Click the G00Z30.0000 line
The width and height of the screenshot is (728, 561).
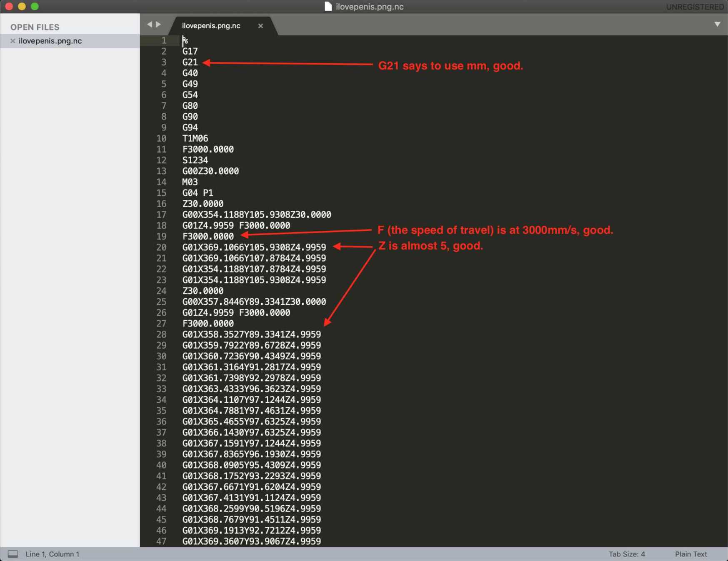coord(210,171)
